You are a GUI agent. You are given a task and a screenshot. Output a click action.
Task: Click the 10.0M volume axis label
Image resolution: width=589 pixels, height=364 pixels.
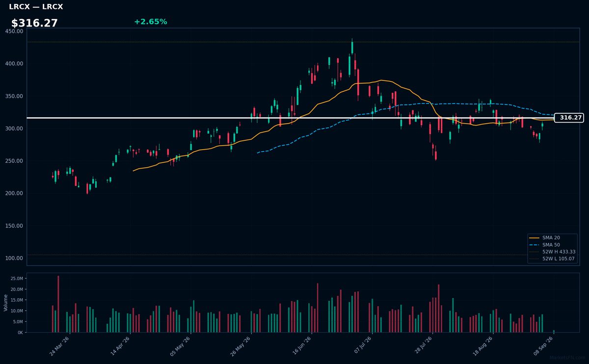click(x=17, y=311)
